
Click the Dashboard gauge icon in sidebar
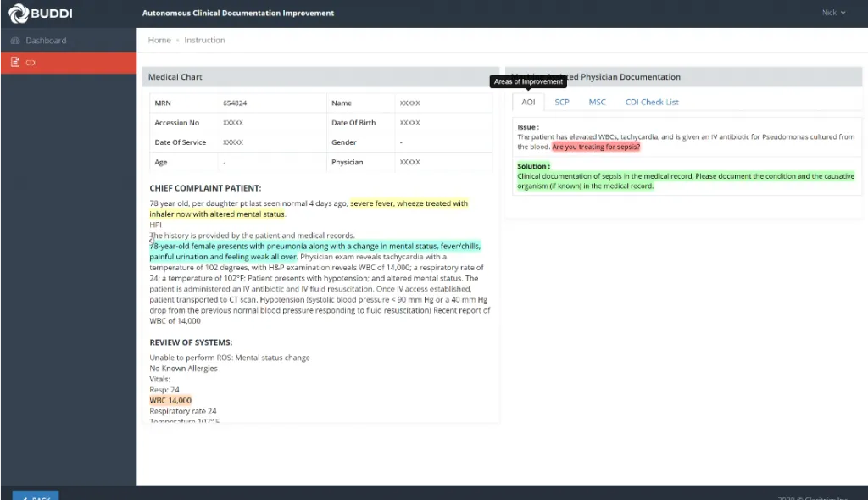[x=15, y=41]
